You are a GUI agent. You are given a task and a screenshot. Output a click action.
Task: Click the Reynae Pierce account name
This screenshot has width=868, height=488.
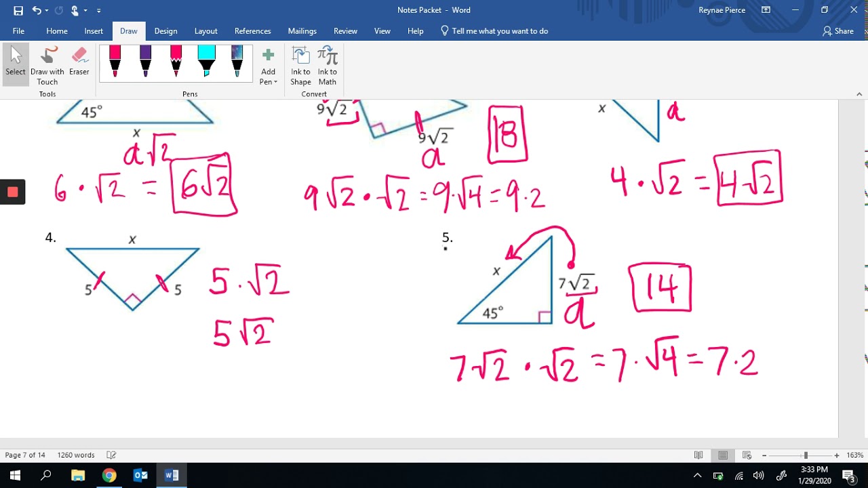click(x=722, y=10)
